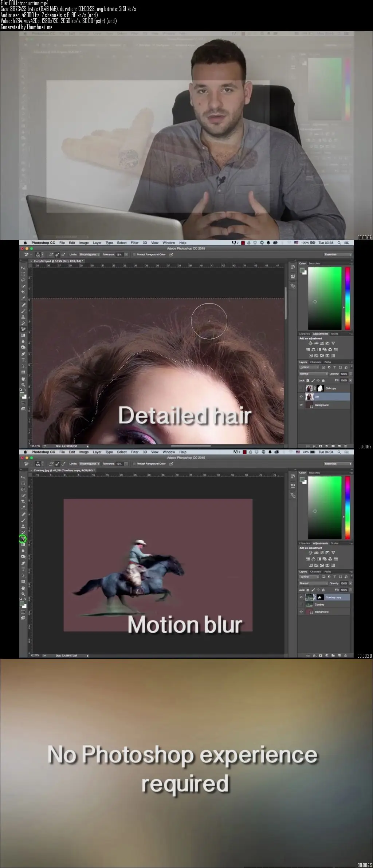
Task: Click the Brightness/Contrast adjustment icon in Detailed hair frame
Action: click(x=310, y=343)
